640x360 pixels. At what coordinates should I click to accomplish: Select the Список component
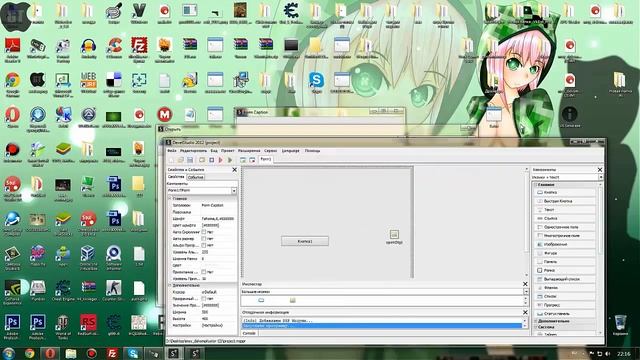pos(564,296)
